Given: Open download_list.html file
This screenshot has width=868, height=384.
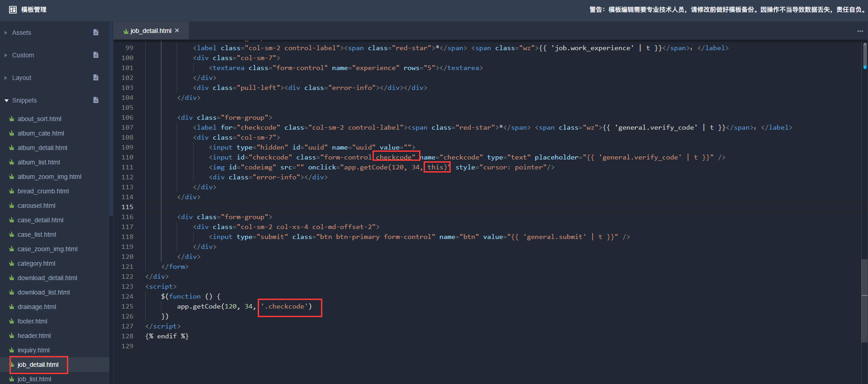Looking at the screenshot, I should click(43, 292).
